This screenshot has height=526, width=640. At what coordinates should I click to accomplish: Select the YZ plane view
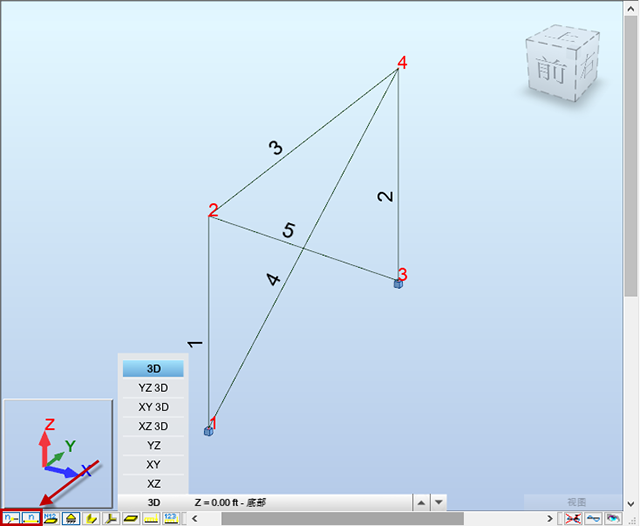tap(153, 445)
